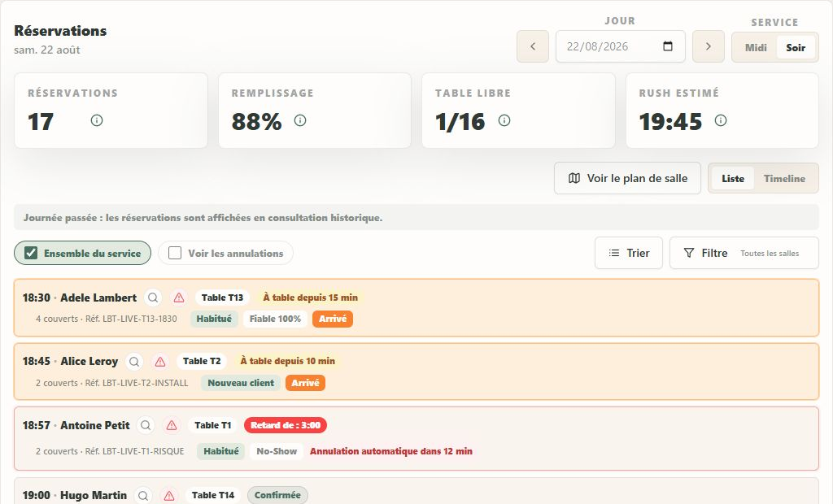Go to the next day
Viewport: 833px width, 504px height.
pyautogui.click(x=709, y=46)
